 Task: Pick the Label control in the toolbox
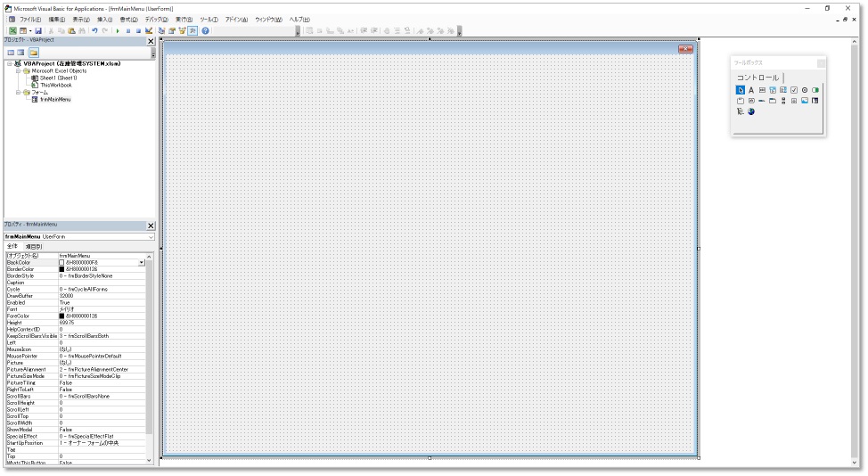751,90
